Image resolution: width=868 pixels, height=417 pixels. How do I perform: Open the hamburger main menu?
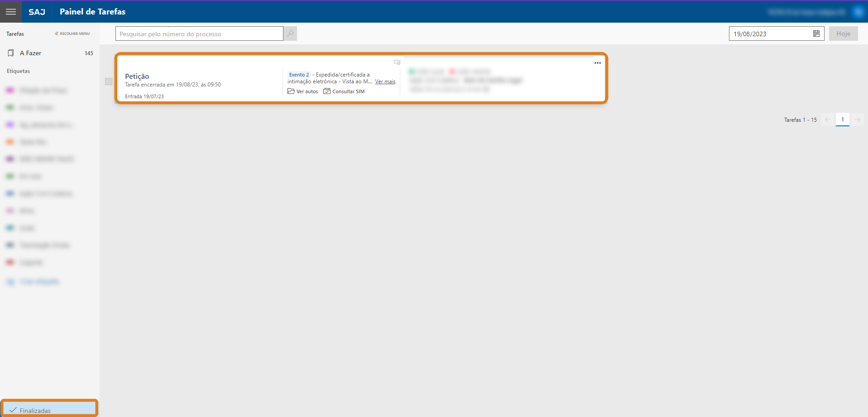(x=11, y=11)
